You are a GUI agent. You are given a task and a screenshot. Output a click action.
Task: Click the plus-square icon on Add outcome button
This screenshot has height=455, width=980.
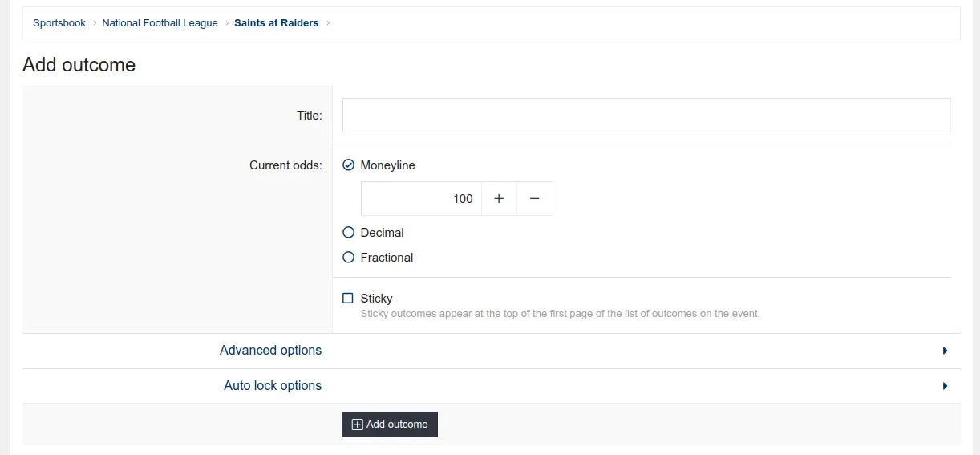click(x=358, y=425)
